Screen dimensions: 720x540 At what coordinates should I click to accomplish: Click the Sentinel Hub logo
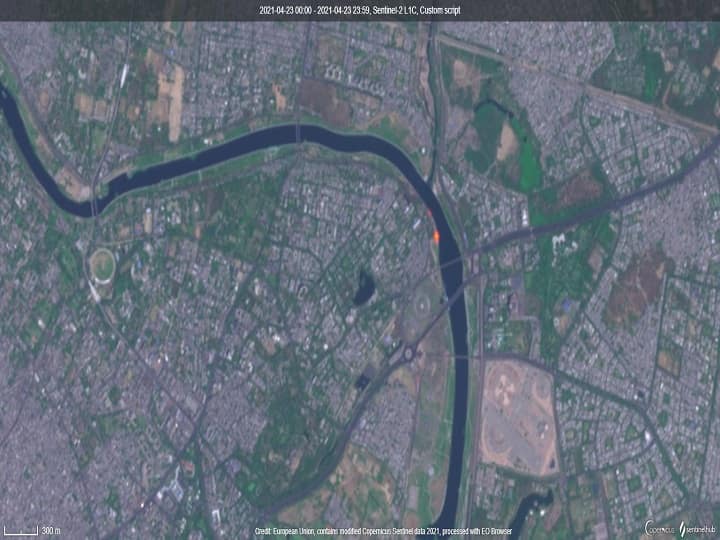pos(698,529)
